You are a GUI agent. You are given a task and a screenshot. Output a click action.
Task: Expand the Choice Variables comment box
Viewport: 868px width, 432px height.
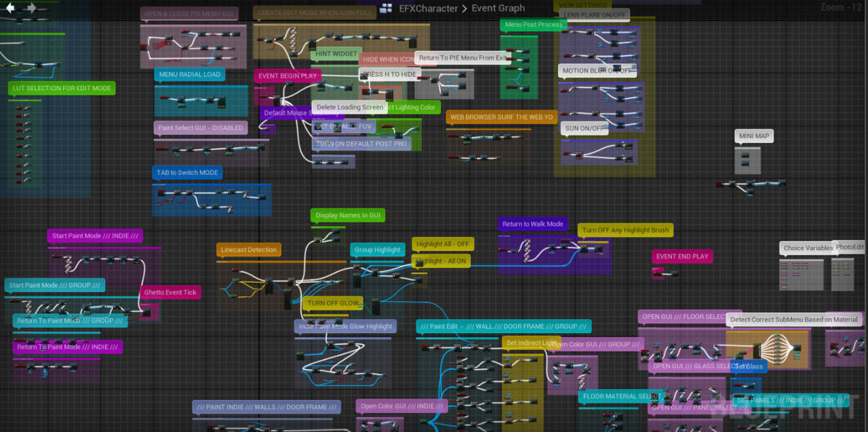pos(807,248)
